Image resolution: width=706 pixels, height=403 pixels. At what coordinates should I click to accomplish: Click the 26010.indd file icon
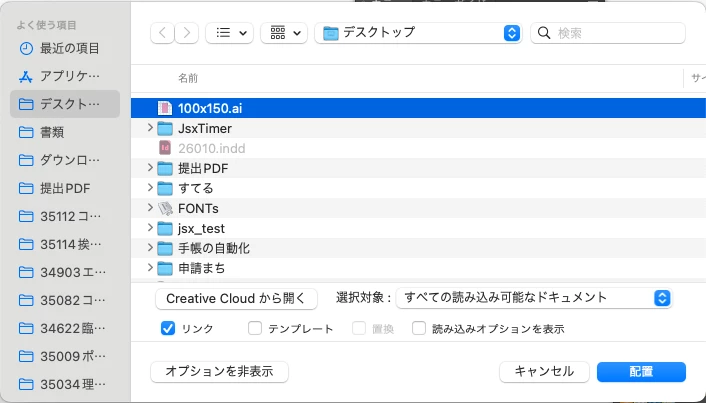(x=165, y=148)
